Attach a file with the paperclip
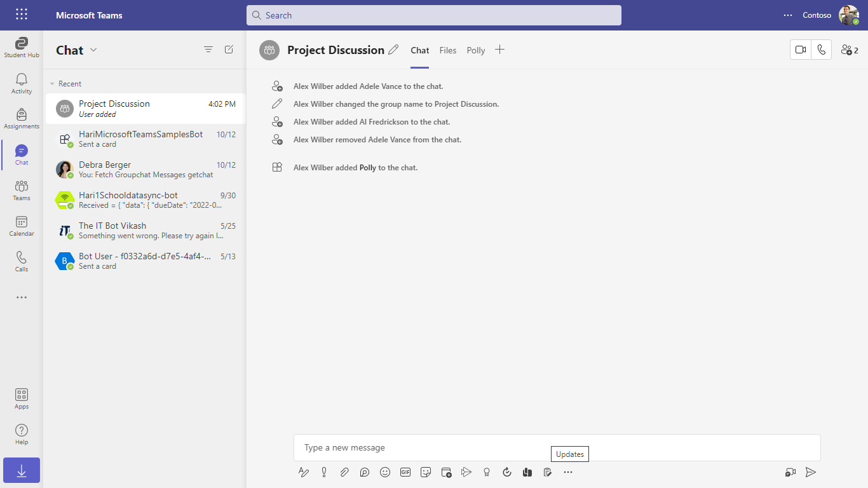Image resolution: width=868 pixels, height=488 pixels. [x=344, y=472]
